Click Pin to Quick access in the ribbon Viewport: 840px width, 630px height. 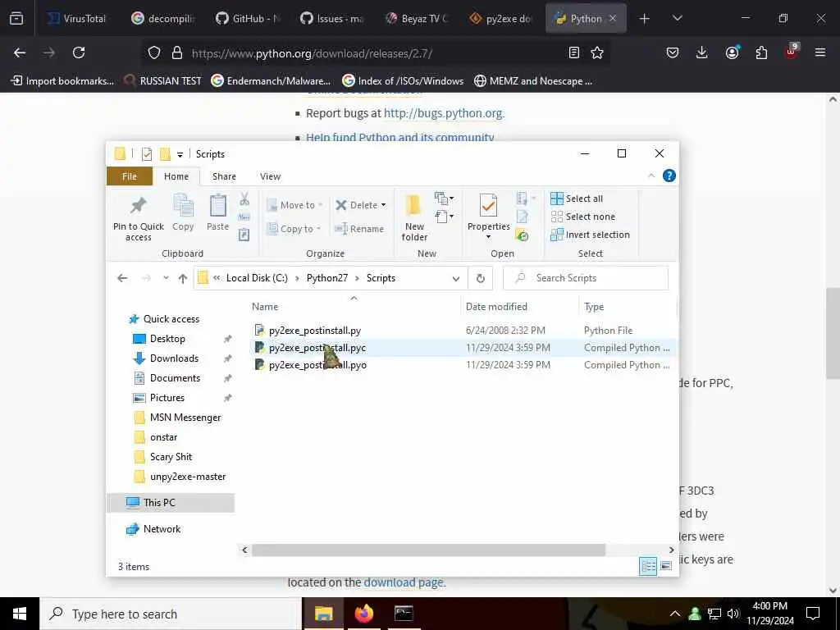(x=138, y=218)
